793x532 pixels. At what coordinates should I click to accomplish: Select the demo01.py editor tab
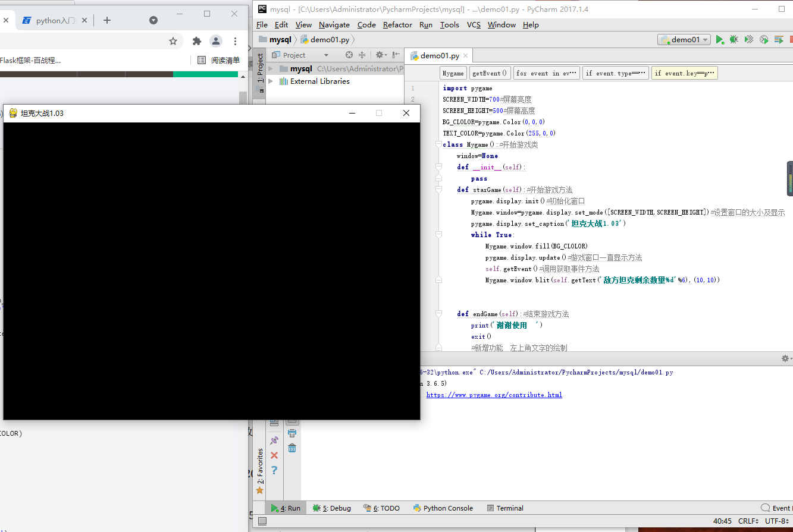(440, 56)
